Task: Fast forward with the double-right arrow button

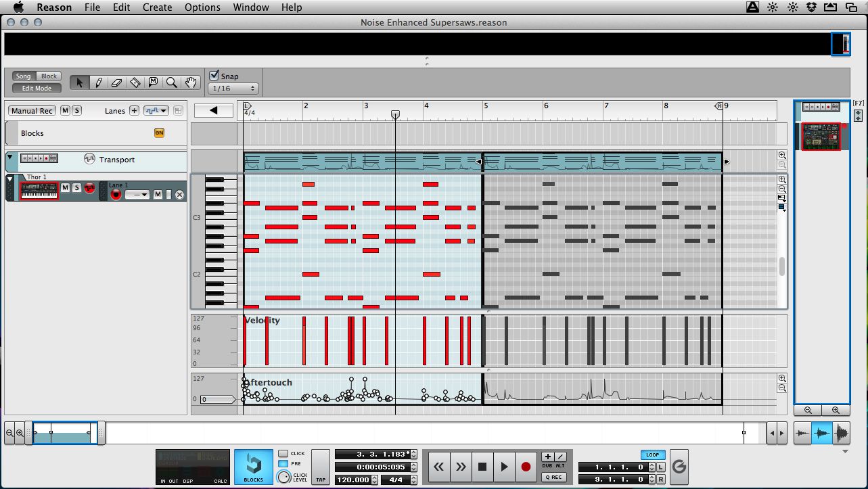Action: [x=461, y=467]
